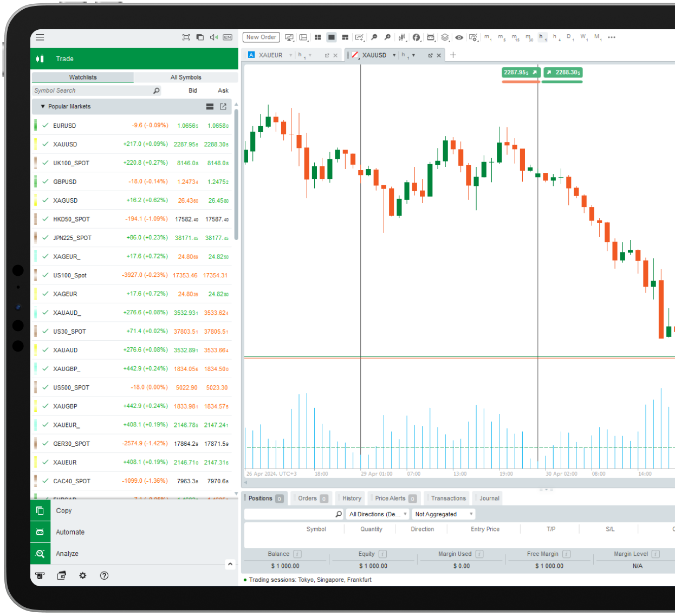Open Not Aggregated dropdown
This screenshot has height=616, width=675.
click(444, 514)
